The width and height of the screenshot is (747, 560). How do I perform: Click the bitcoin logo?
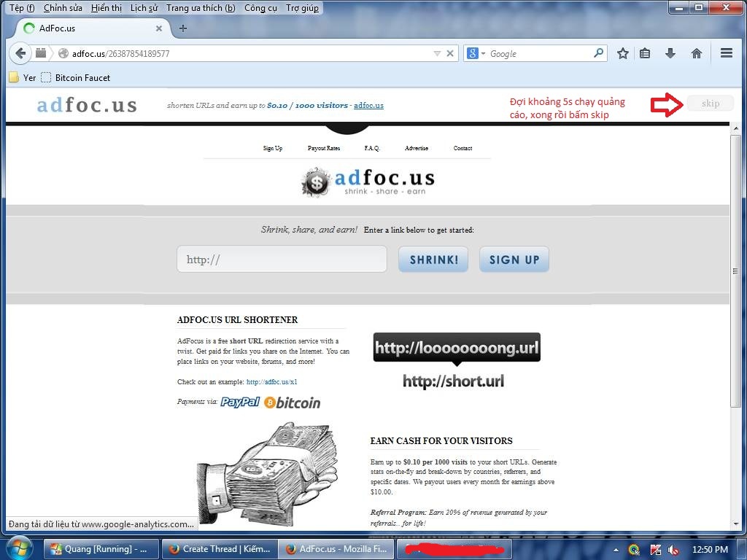click(x=292, y=402)
